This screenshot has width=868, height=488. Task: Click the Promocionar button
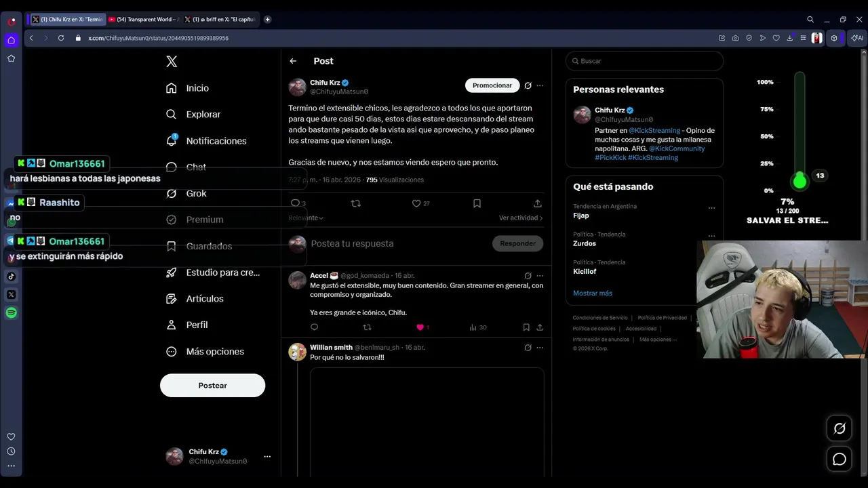click(x=492, y=85)
